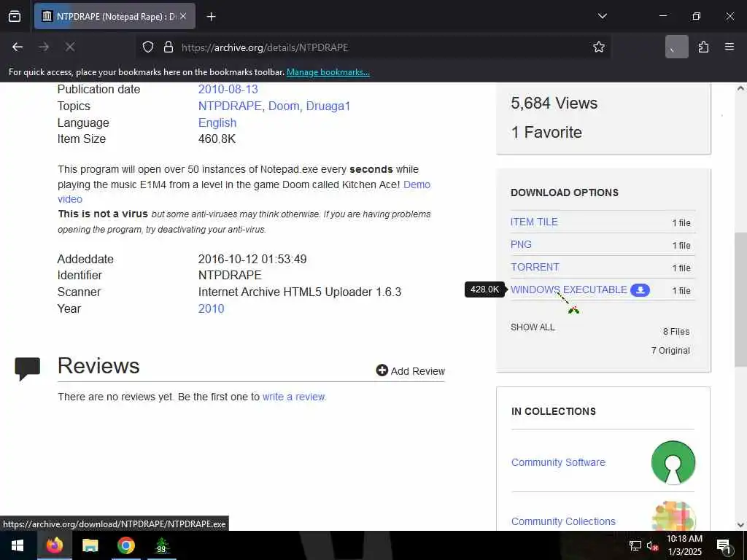Open the Demo video link
The height and width of the screenshot is (560, 747).
point(417,184)
